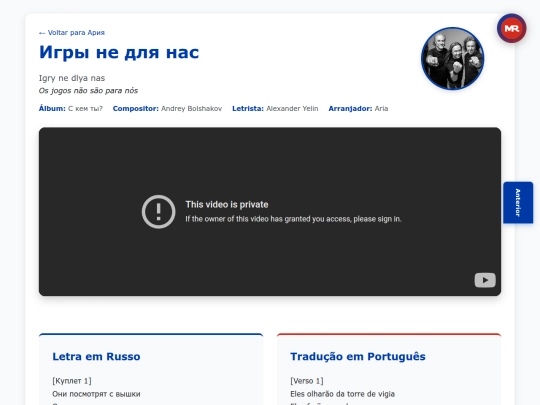Click lyricist name 'Alexander Yelin'
The width and height of the screenshot is (540, 405).
[292, 108]
